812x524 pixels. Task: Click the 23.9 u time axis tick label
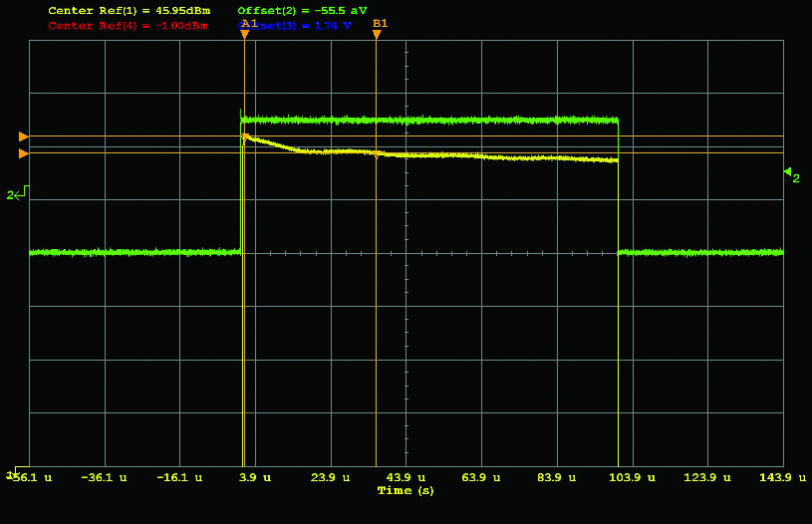pyautogui.click(x=330, y=478)
